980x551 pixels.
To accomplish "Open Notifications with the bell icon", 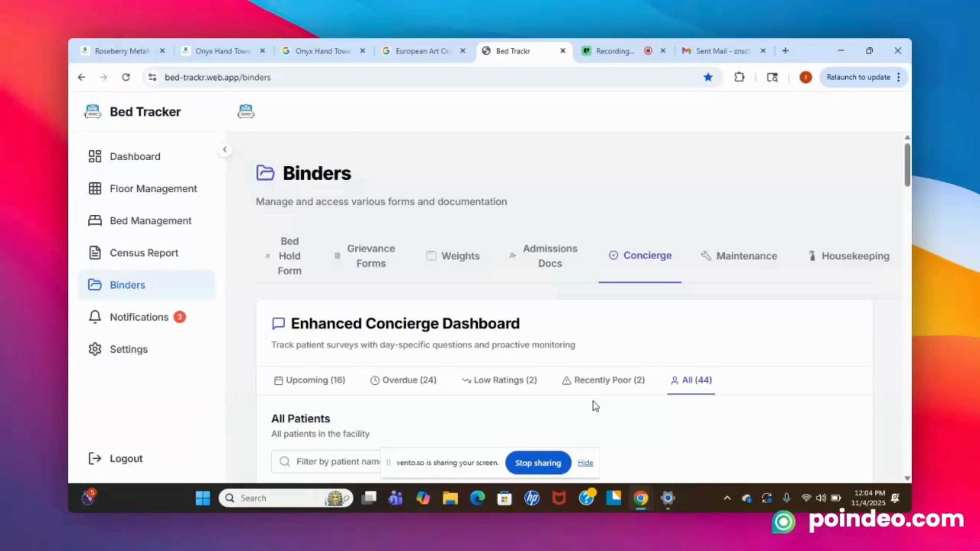I will pyautogui.click(x=95, y=317).
